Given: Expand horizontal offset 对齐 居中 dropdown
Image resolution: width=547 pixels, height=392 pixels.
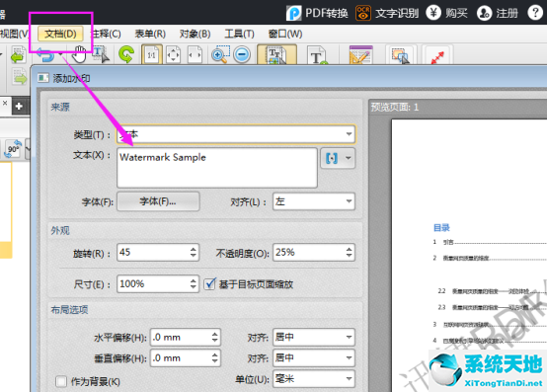Looking at the screenshot, I should tap(314, 338).
